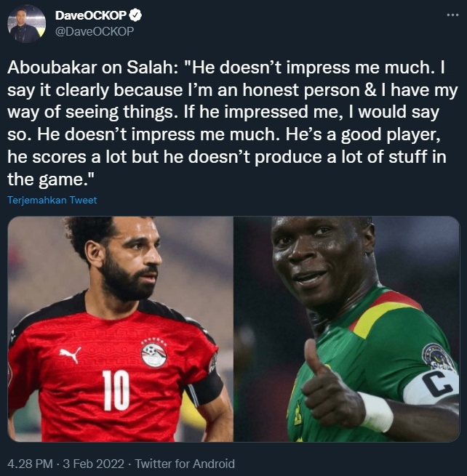Open the three-dot more options menu

pos(452,15)
